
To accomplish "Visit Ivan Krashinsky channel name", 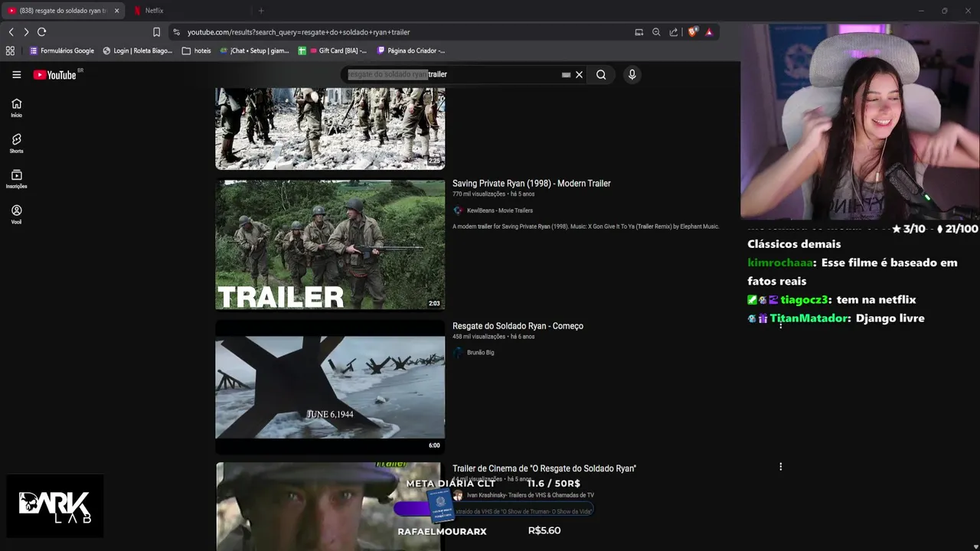I will pos(531,495).
